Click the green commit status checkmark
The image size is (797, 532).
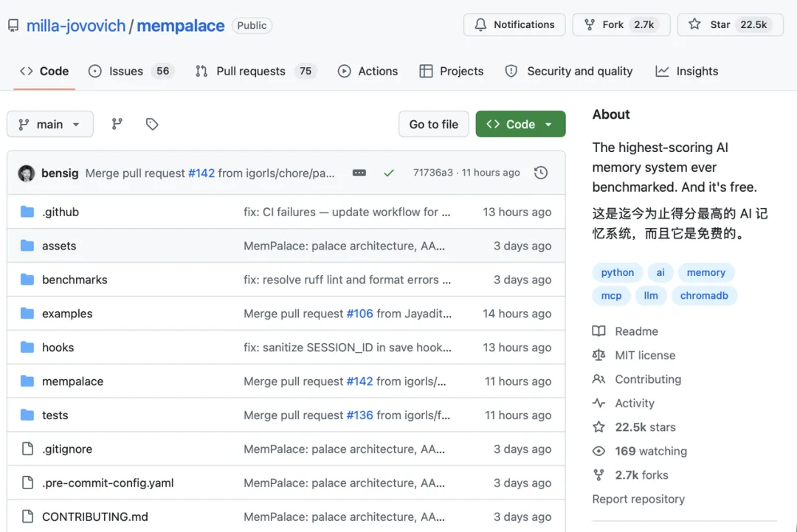click(389, 173)
